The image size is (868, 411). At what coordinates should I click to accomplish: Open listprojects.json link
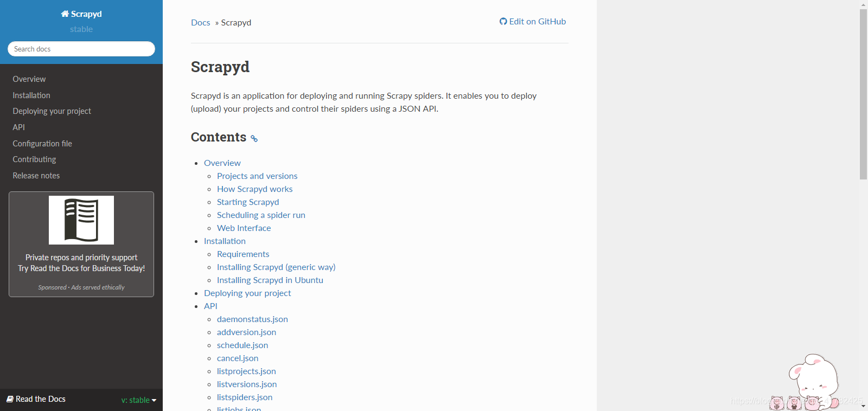click(246, 371)
